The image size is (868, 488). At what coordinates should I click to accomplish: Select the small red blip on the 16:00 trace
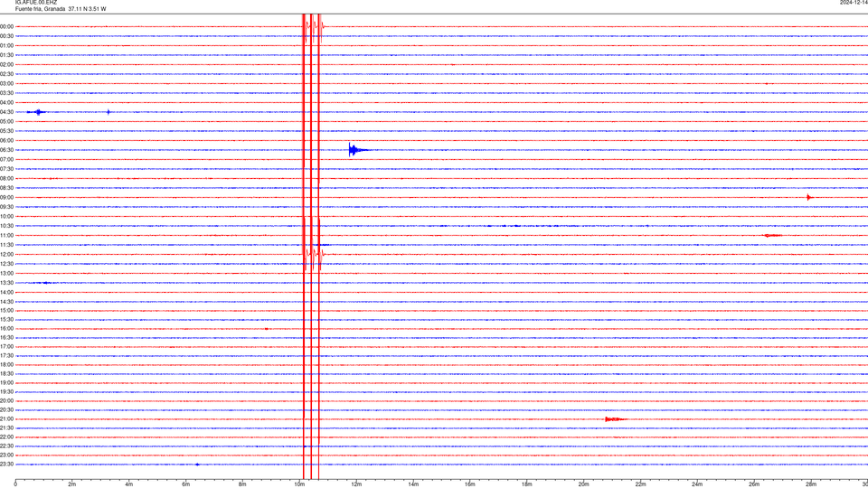266,329
